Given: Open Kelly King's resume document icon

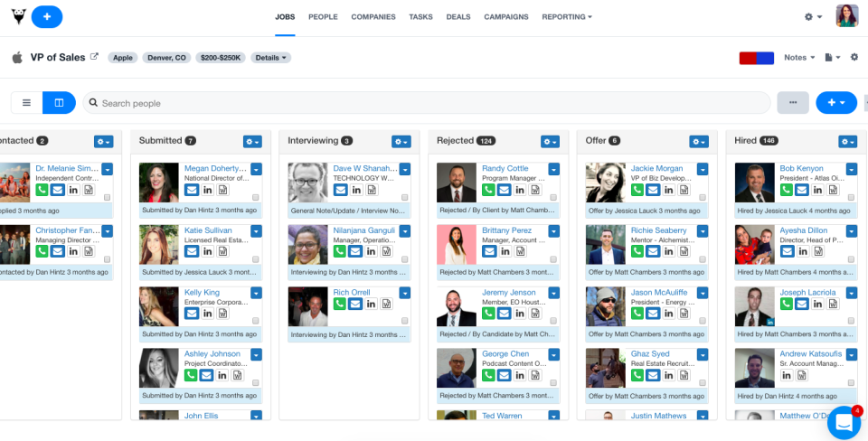Looking at the screenshot, I should point(222,314).
